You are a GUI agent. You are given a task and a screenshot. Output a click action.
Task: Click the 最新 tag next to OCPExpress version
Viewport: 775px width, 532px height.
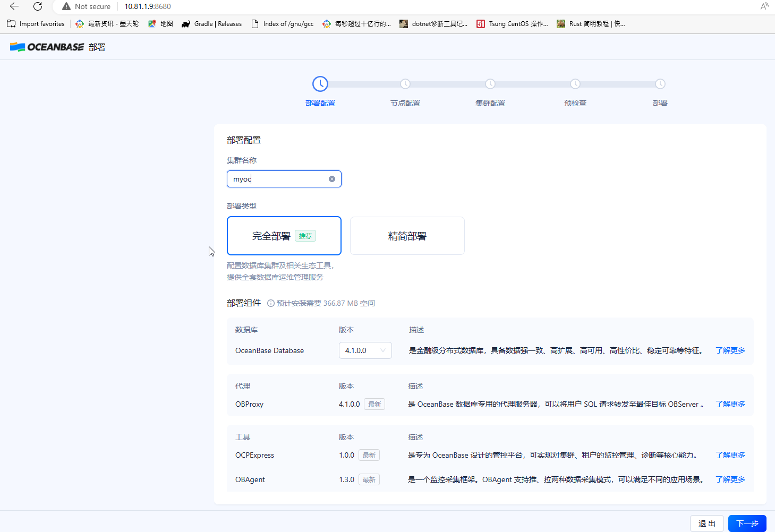pyautogui.click(x=369, y=455)
